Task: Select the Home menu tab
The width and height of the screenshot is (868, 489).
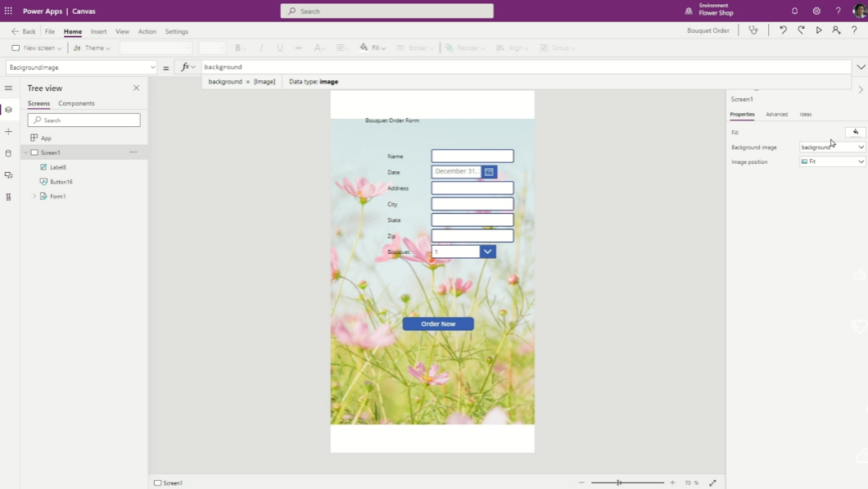Action: pos(73,32)
